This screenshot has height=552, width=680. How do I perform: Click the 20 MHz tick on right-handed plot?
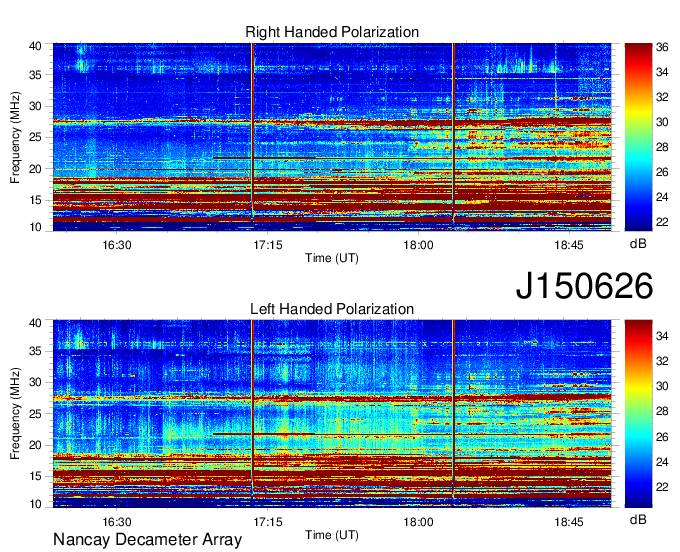coord(35,169)
